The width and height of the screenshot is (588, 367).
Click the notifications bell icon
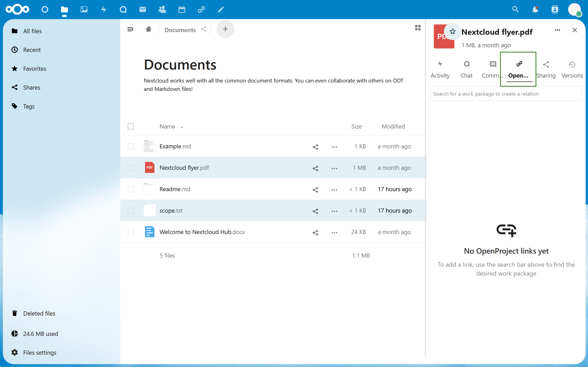pyautogui.click(x=535, y=9)
